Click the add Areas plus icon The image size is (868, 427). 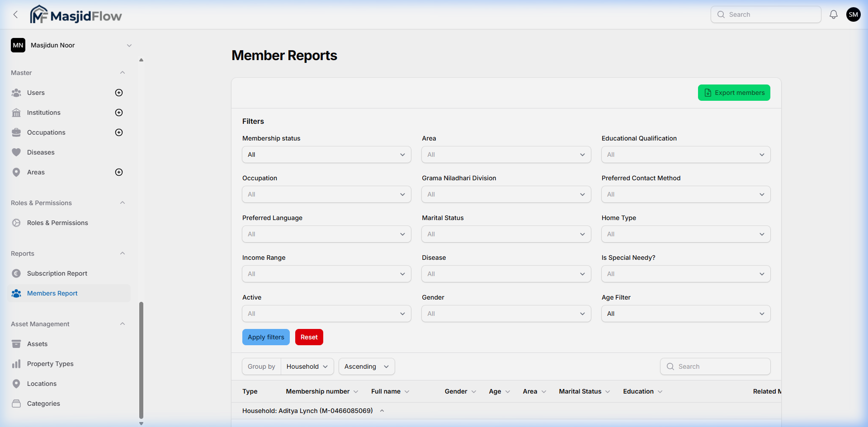(x=118, y=172)
